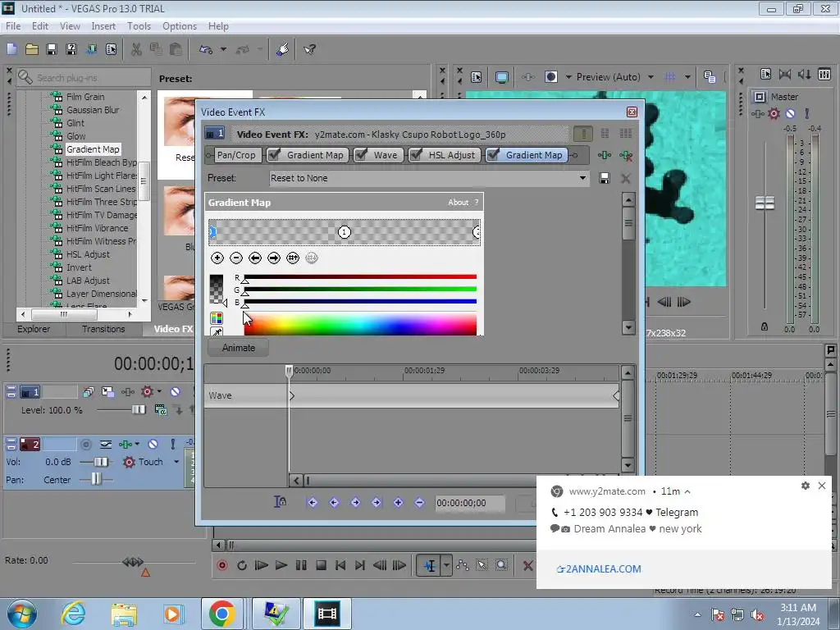The image size is (840, 630).
Task: Click the rainbow hue spectrum bar
Action: 360,324
